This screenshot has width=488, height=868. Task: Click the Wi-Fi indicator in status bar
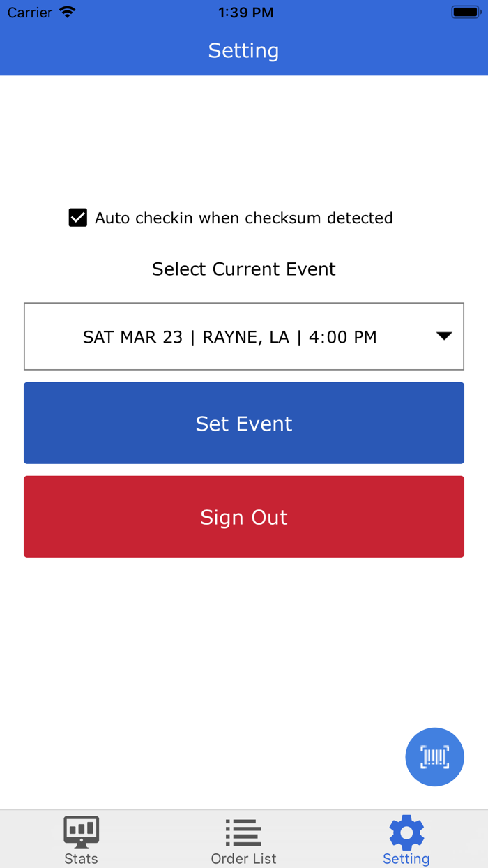pyautogui.click(x=66, y=11)
